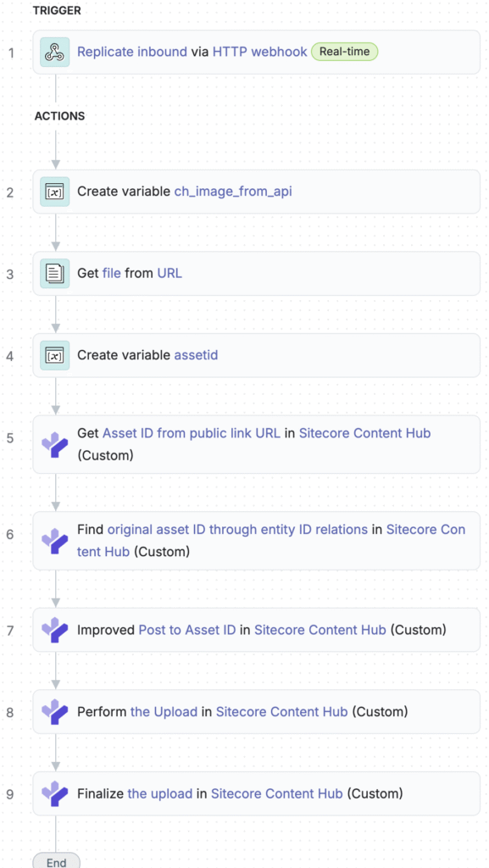This screenshot has height=868, width=489.
Task: Click the variable icon for ch_image_from_api step
Action: pyautogui.click(x=55, y=192)
